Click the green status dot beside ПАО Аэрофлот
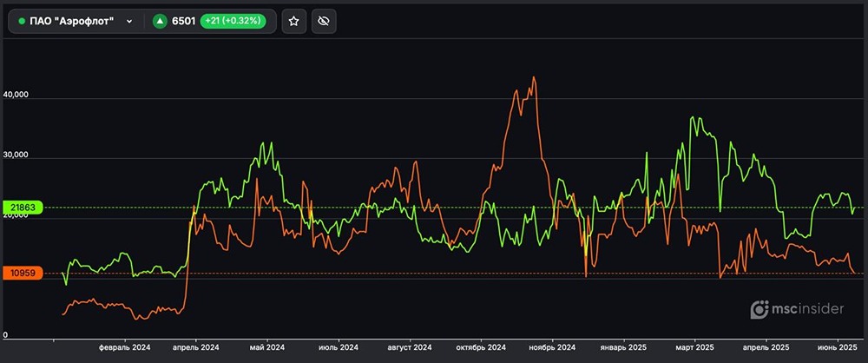Image resolution: width=868 pixels, height=363 pixels. tap(22, 21)
